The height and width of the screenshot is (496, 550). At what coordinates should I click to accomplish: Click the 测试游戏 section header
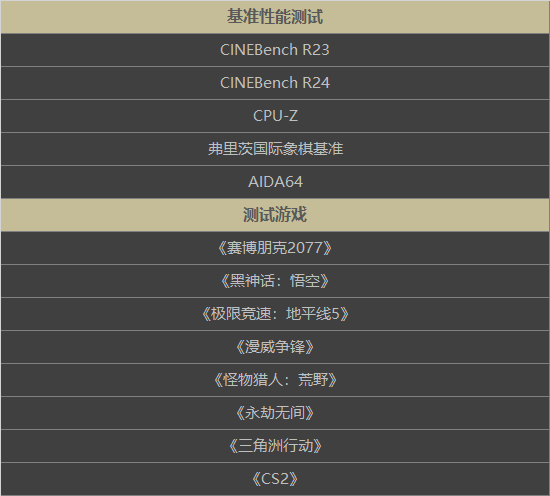pos(275,215)
